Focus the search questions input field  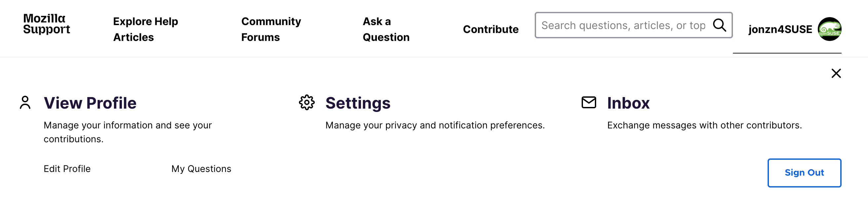623,25
